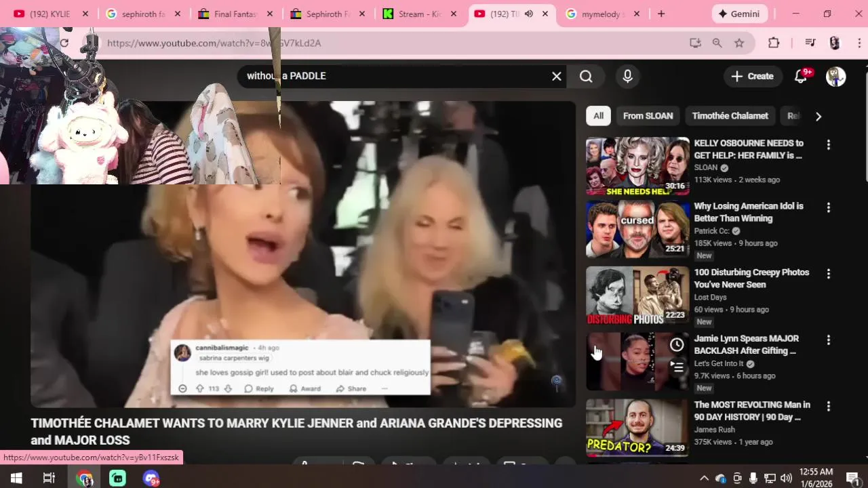Open Discord from the taskbar
The width and height of the screenshot is (868, 488).
(x=151, y=478)
